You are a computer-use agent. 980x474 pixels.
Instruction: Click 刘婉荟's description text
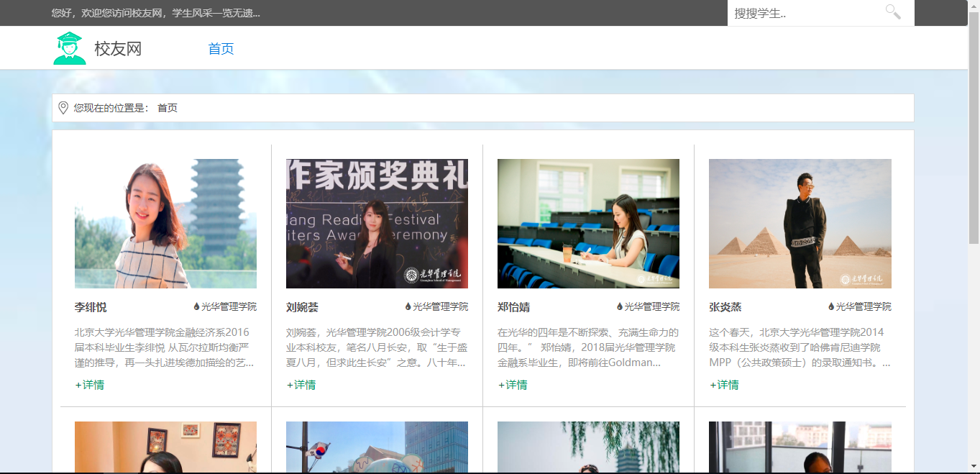coord(377,347)
